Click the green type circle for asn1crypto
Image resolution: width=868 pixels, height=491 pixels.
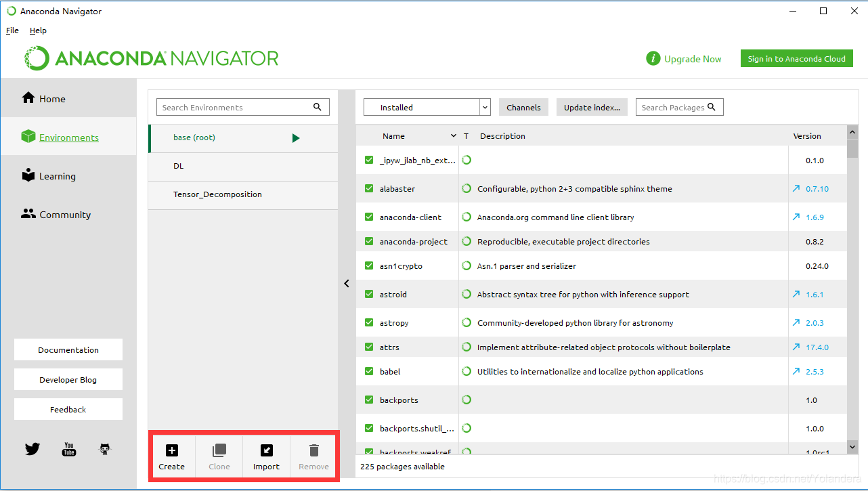point(466,266)
